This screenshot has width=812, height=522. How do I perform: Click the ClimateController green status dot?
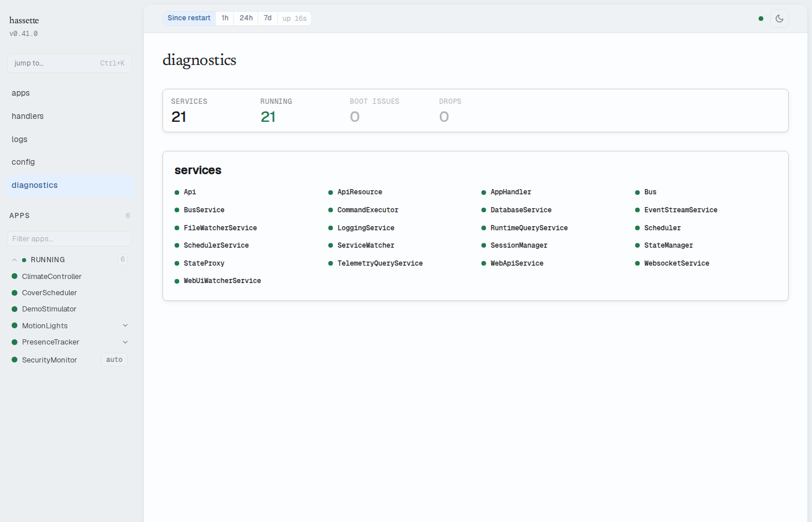pyautogui.click(x=14, y=276)
